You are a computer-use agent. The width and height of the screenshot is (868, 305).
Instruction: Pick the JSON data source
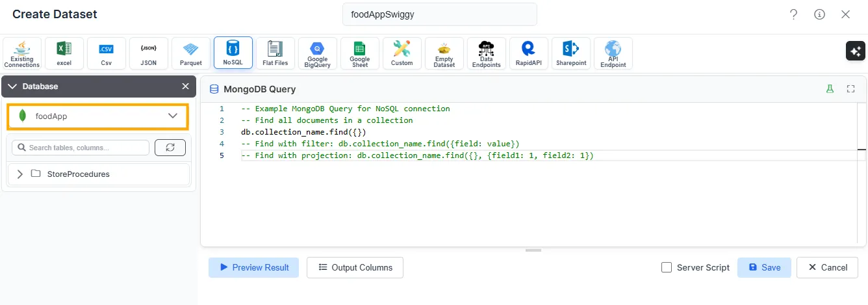point(149,53)
